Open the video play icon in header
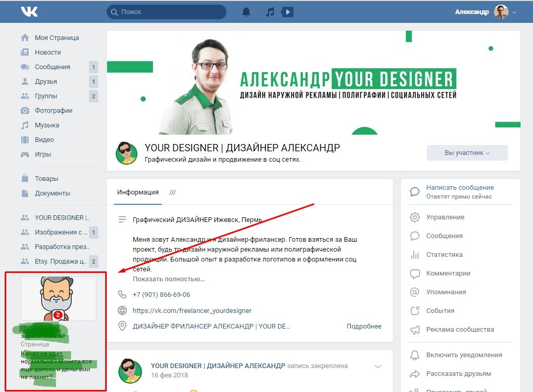Viewport: 533px width, 392px height. pos(287,12)
